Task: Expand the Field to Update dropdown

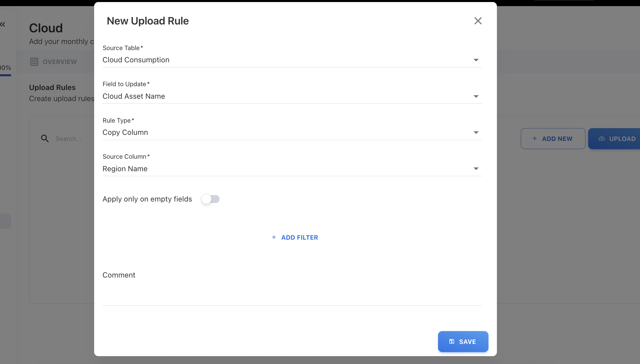Action: coord(476,96)
